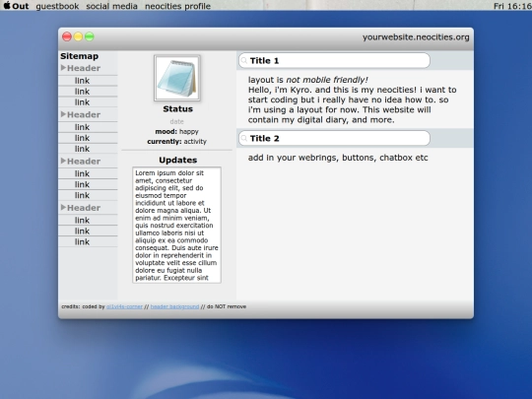Open the guestbook menu item
The height and width of the screenshot is (399, 532).
pyautogui.click(x=57, y=6)
